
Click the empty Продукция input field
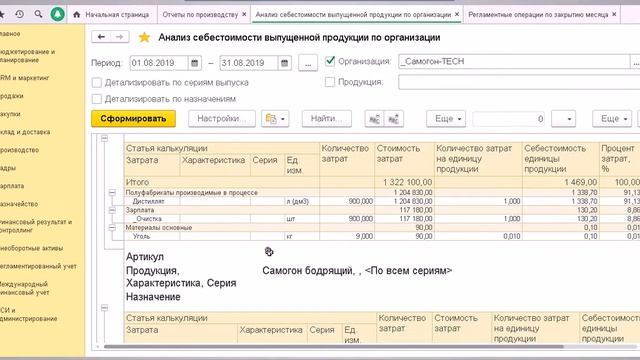[518, 82]
